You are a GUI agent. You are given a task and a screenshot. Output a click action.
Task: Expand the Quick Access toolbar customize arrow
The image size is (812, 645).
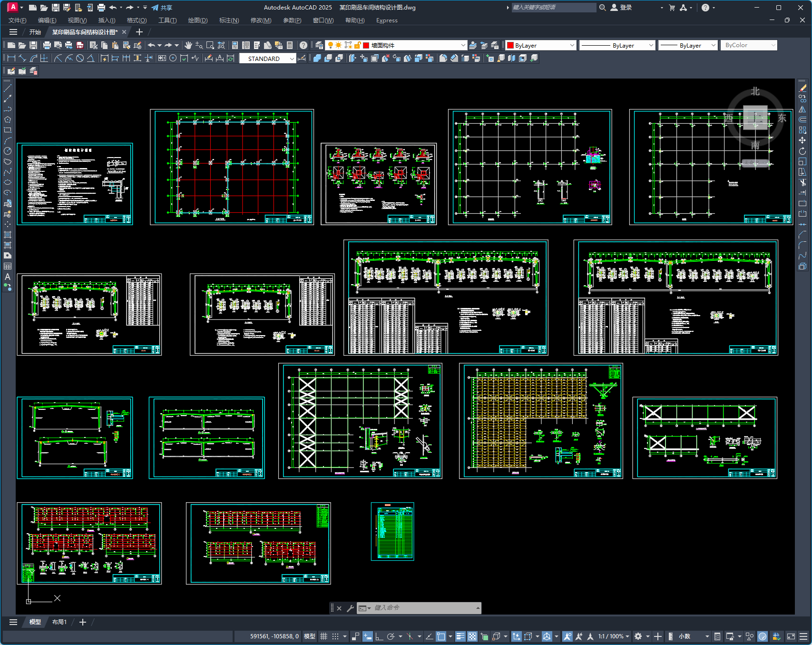pos(145,8)
